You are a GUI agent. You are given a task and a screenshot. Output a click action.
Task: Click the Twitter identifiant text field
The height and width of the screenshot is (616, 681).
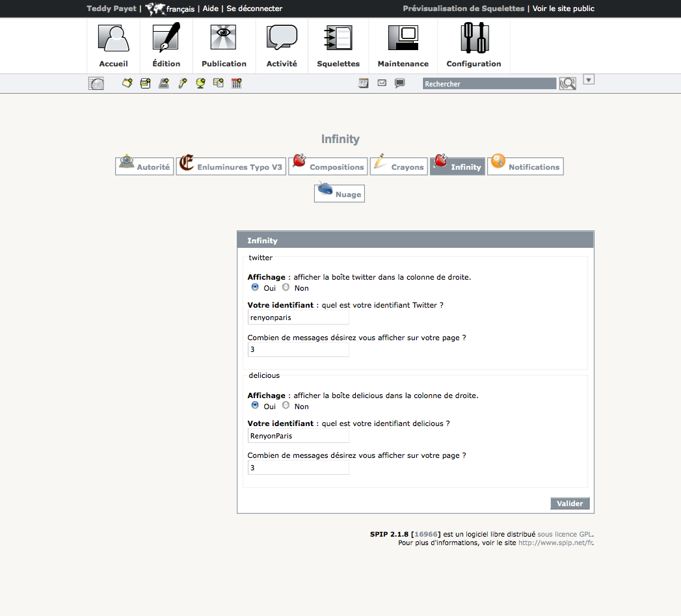(299, 317)
